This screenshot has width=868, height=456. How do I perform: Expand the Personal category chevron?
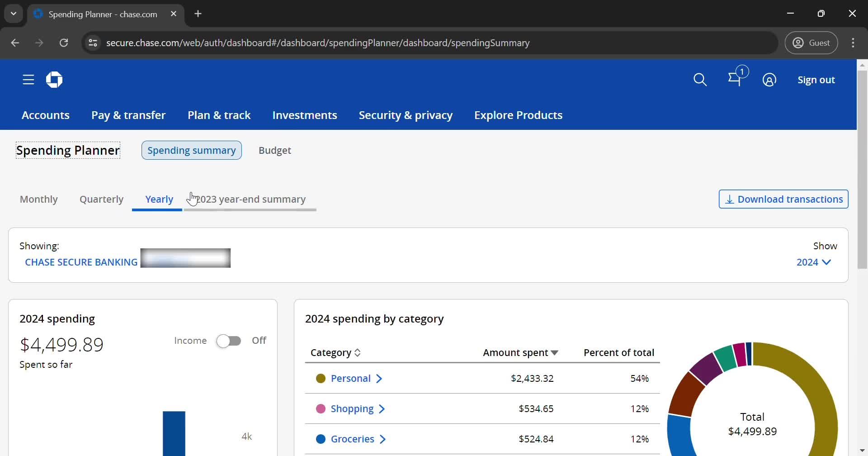coord(379,379)
